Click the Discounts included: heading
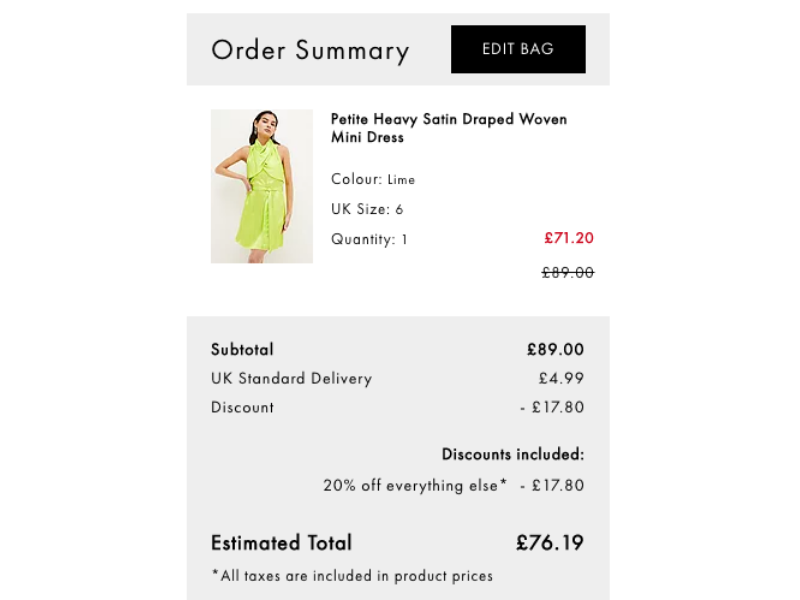This screenshot has height=600, width=800. coord(513,455)
